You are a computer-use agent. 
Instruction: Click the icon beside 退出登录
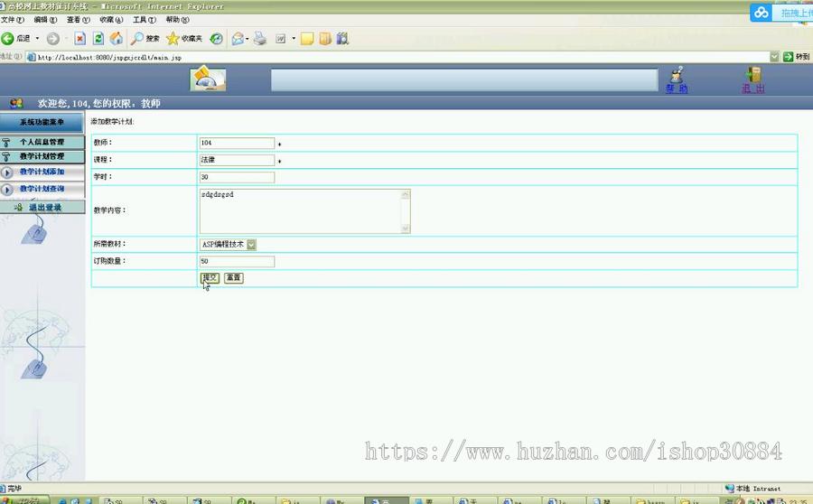(18, 208)
